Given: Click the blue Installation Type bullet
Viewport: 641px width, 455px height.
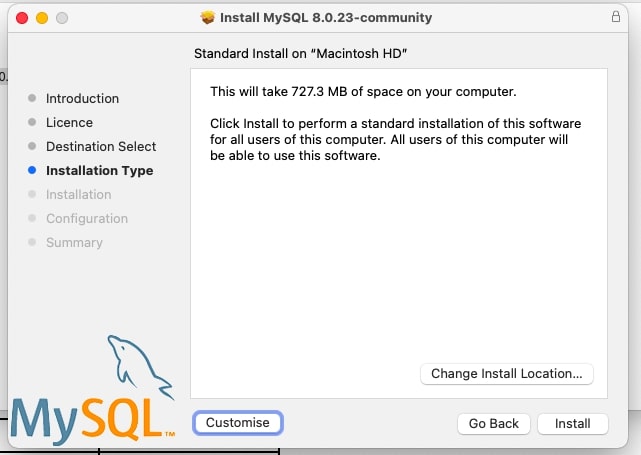Looking at the screenshot, I should (33, 170).
